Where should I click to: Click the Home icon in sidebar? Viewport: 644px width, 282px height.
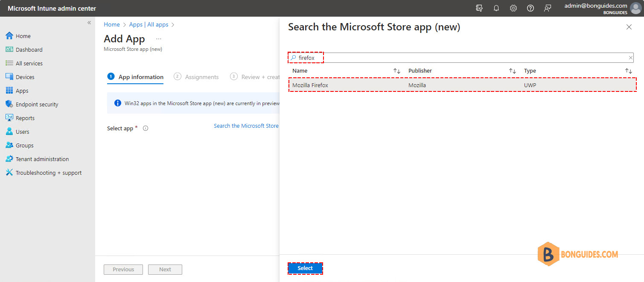pos(9,36)
